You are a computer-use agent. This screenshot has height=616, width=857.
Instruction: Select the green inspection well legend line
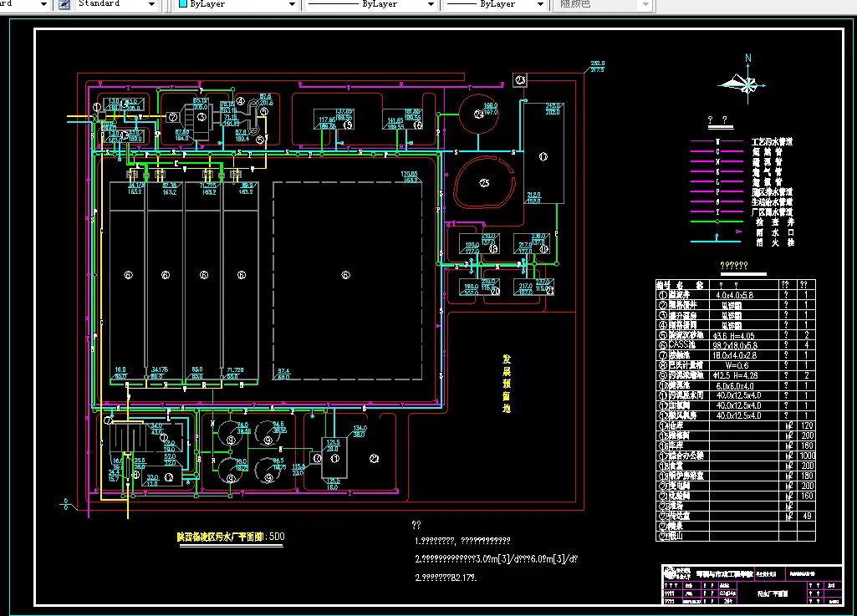pos(717,221)
